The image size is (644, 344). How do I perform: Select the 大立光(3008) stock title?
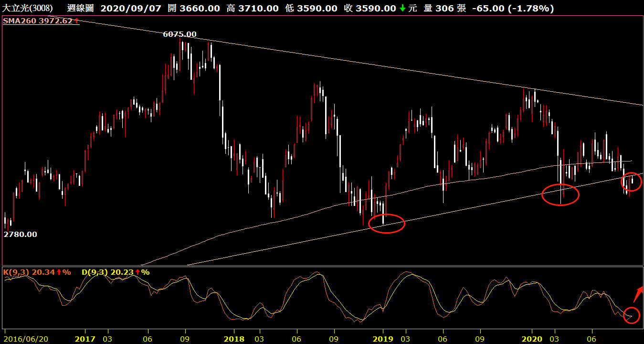click(x=28, y=9)
